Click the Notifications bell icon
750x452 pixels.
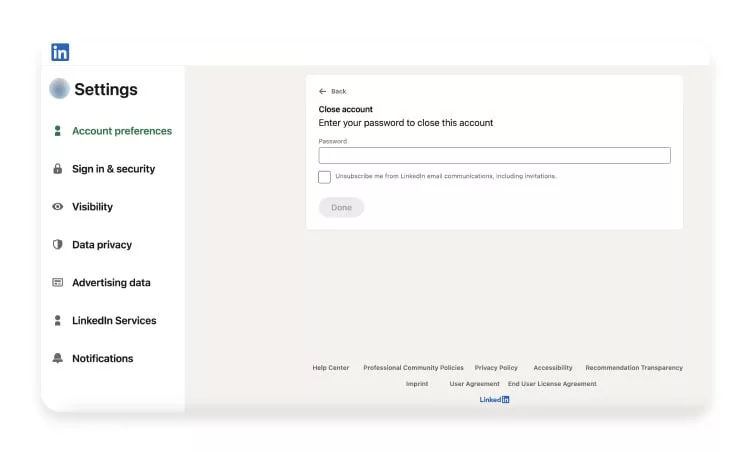click(x=58, y=358)
